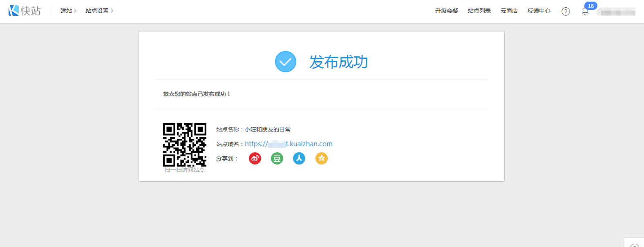
Task: Open the blurred user account menu
Action: pyautogui.click(x=616, y=12)
